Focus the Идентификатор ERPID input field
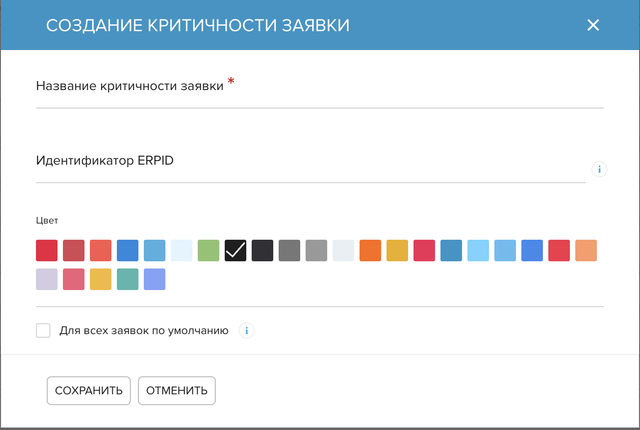This screenshot has height=430, width=640. [311, 167]
